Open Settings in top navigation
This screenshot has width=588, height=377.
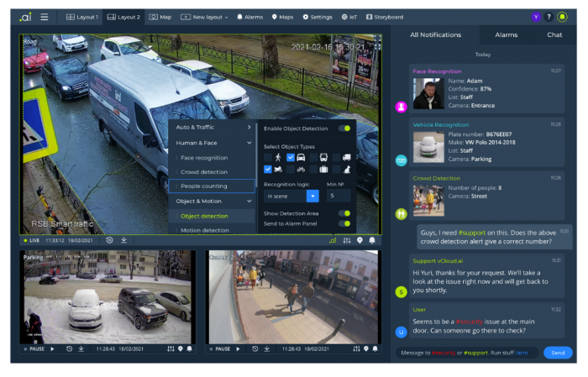[x=318, y=18]
